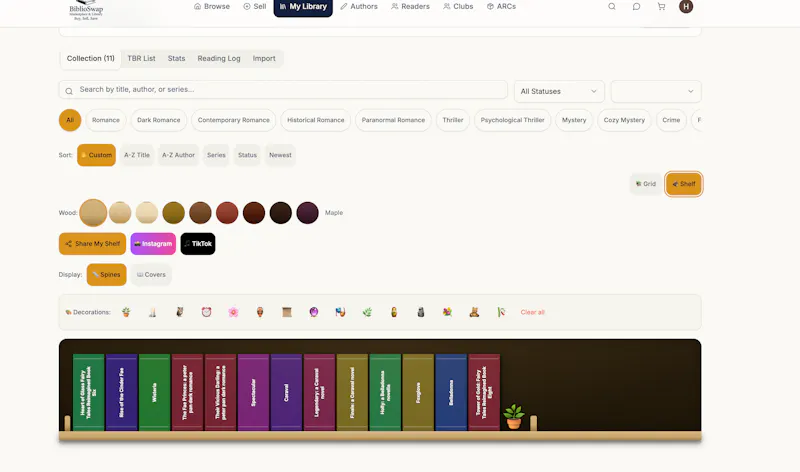Switch to the TBR List tab

coord(141,58)
